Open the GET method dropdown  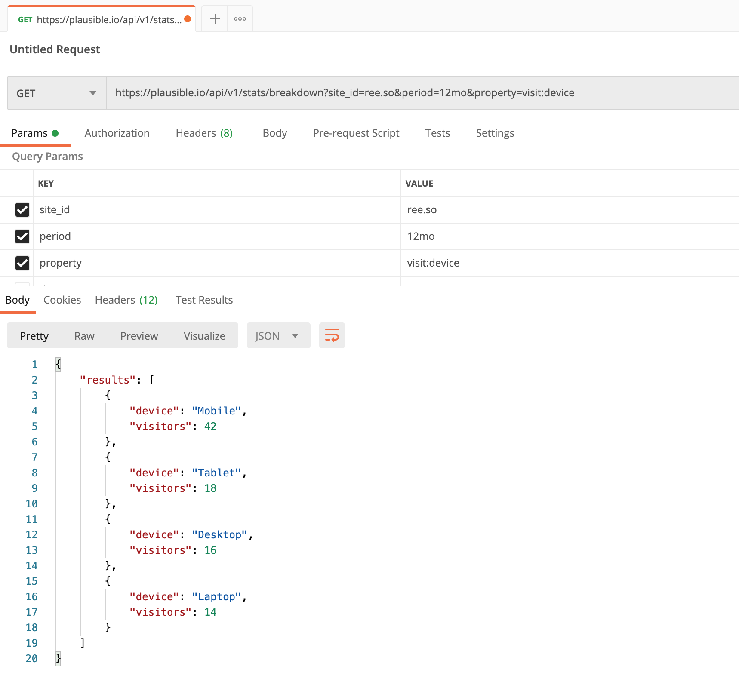(x=56, y=93)
